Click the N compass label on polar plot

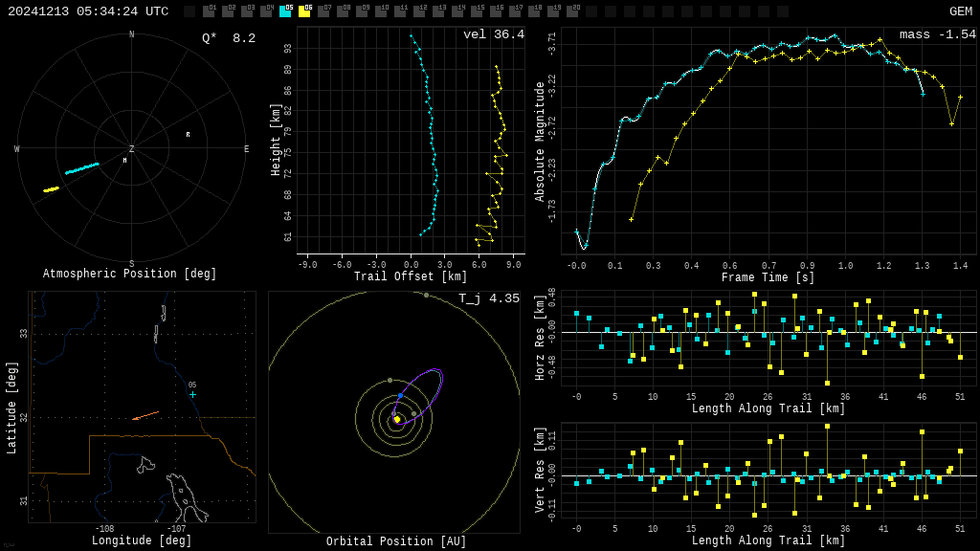tap(132, 34)
